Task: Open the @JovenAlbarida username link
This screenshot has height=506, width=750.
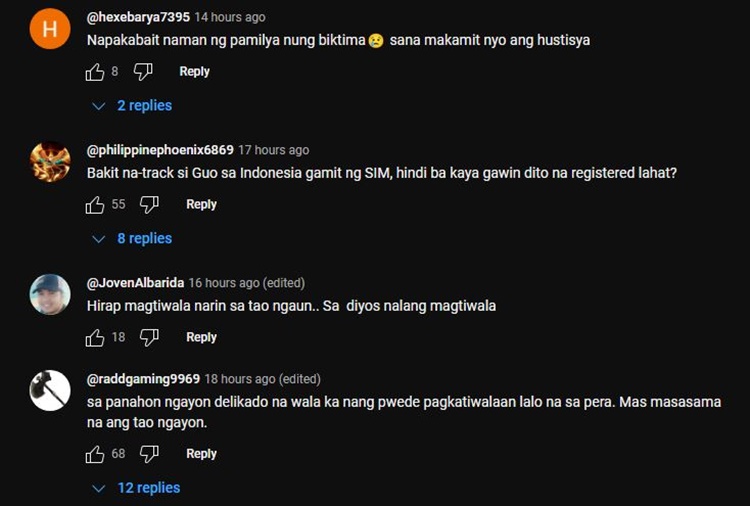Action: click(135, 283)
